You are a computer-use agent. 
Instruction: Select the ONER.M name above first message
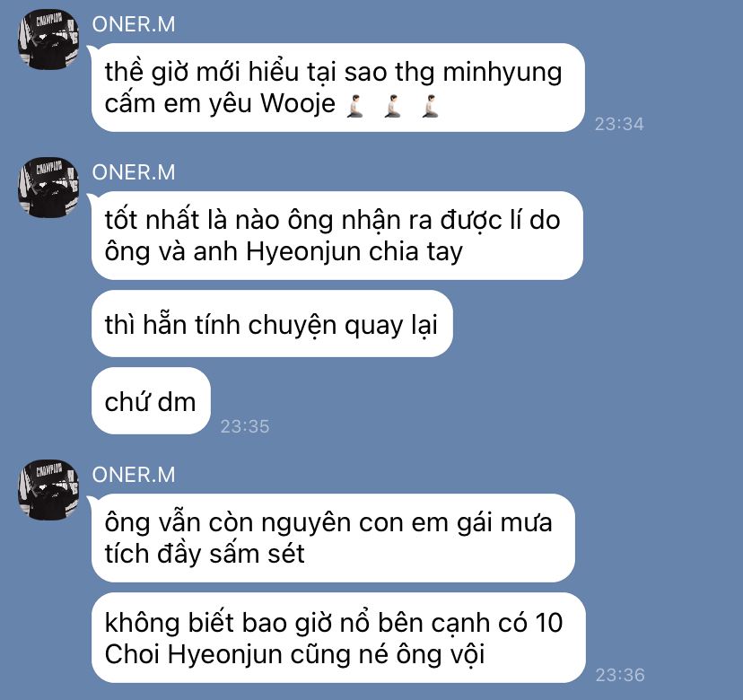point(134,24)
